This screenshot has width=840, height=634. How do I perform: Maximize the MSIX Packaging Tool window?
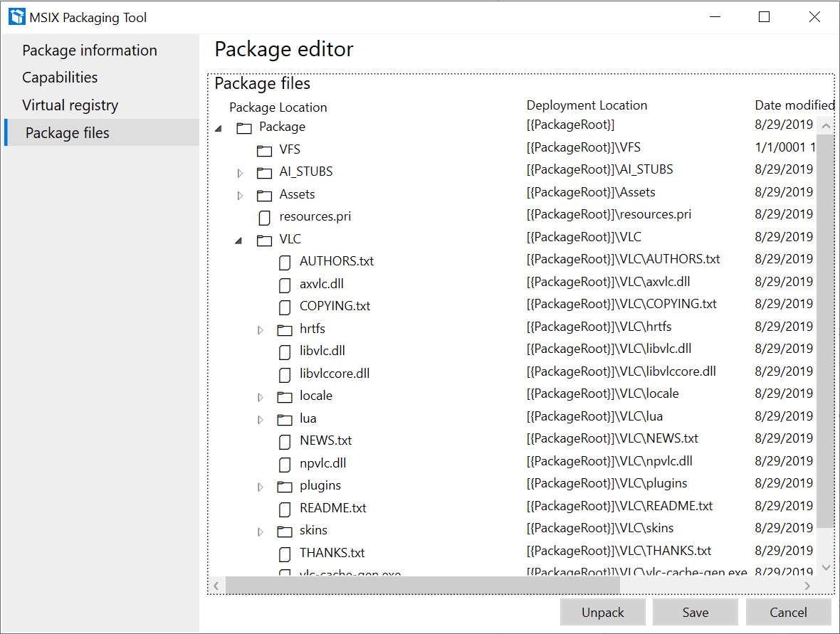coord(765,17)
